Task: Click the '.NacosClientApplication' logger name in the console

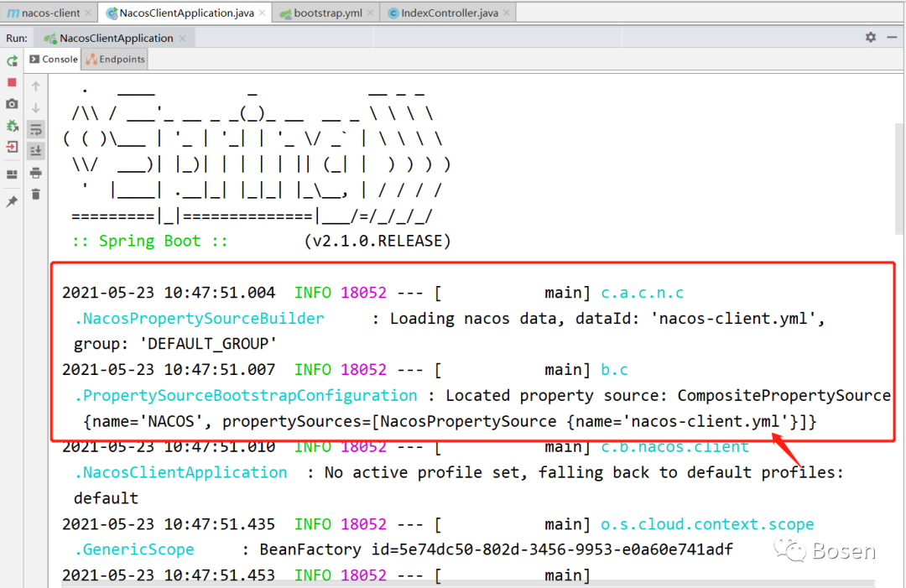Action: point(180,472)
